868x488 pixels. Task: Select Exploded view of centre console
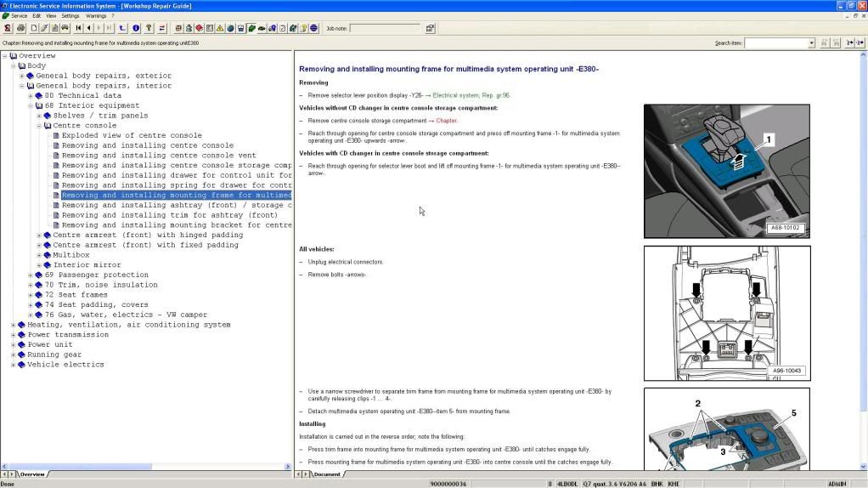tap(132, 135)
